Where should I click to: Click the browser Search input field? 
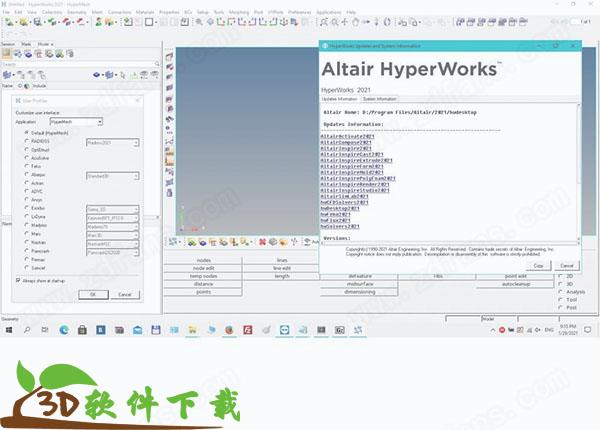[x=78, y=64]
